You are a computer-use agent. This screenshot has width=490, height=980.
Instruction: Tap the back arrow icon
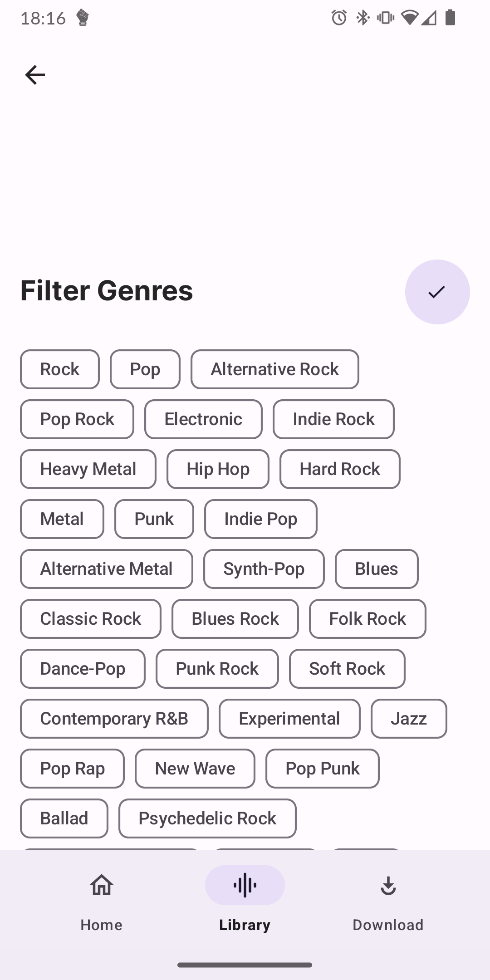pyautogui.click(x=35, y=75)
